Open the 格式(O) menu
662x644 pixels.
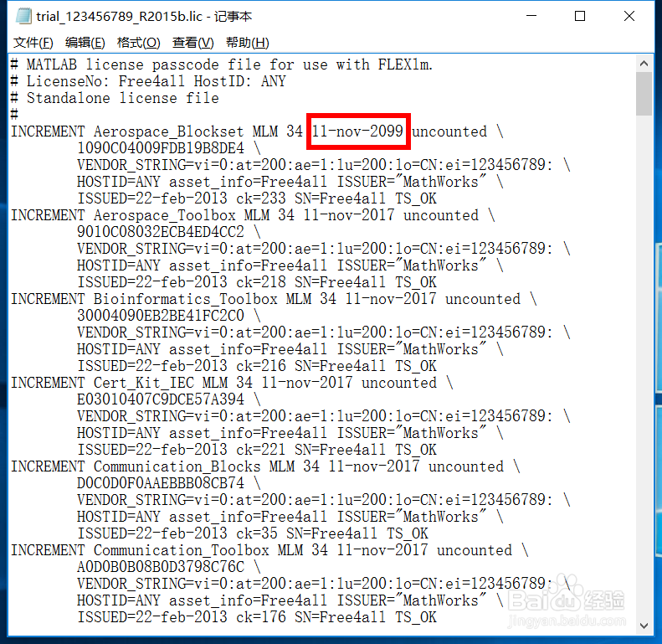click(x=138, y=43)
